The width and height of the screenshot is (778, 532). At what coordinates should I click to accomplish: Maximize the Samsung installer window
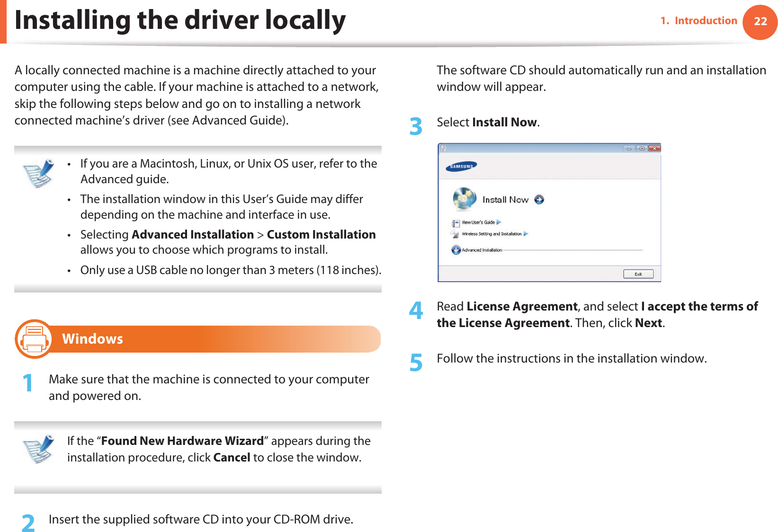click(642, 149)
